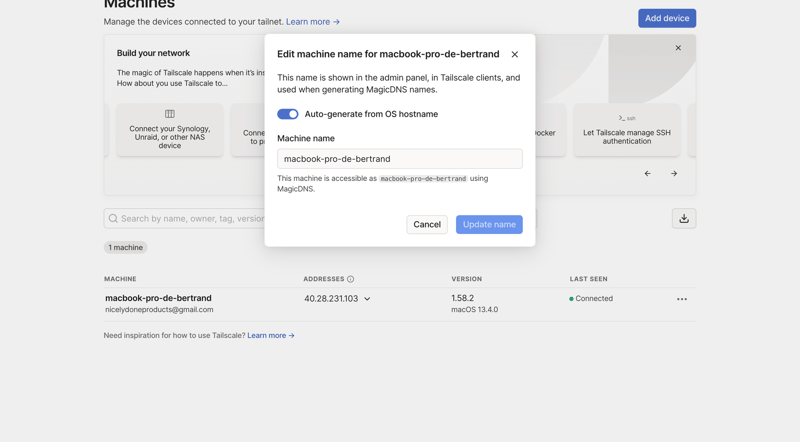Click the 1 machine count badge
The image size is (800, 442).
(x=126, y=248)
